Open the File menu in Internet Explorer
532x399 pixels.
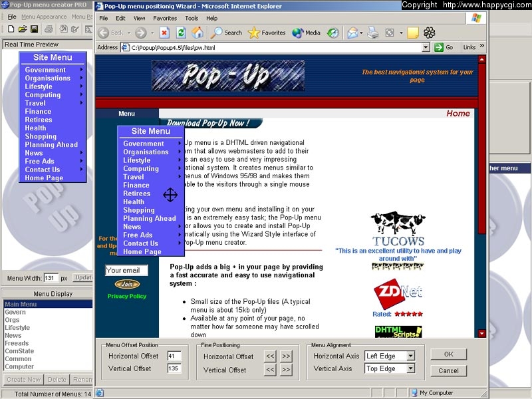coord(104,19)
